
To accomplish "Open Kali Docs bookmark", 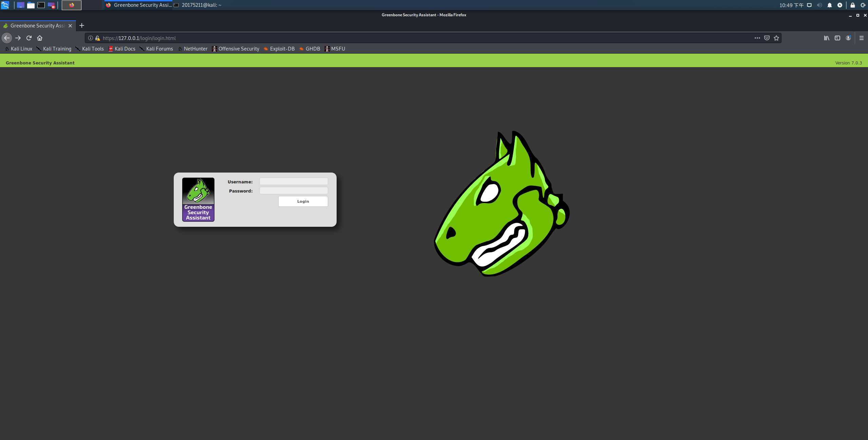I will [x=122, y=49].
